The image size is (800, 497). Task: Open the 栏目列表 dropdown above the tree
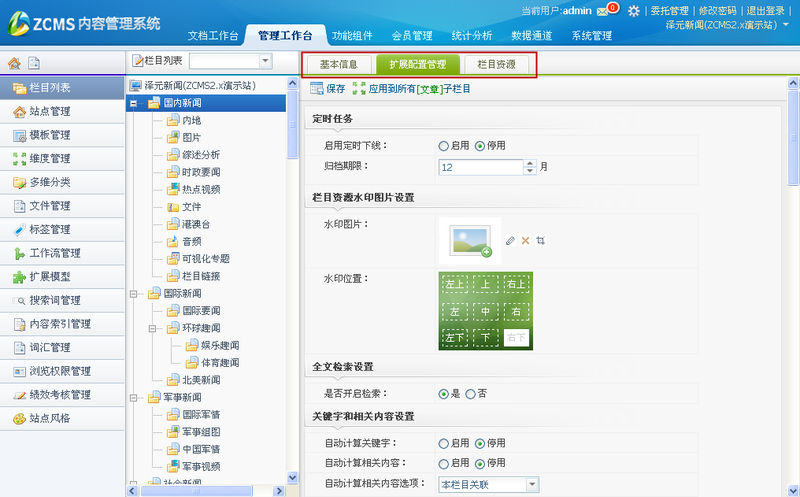[x=264, y=62]
